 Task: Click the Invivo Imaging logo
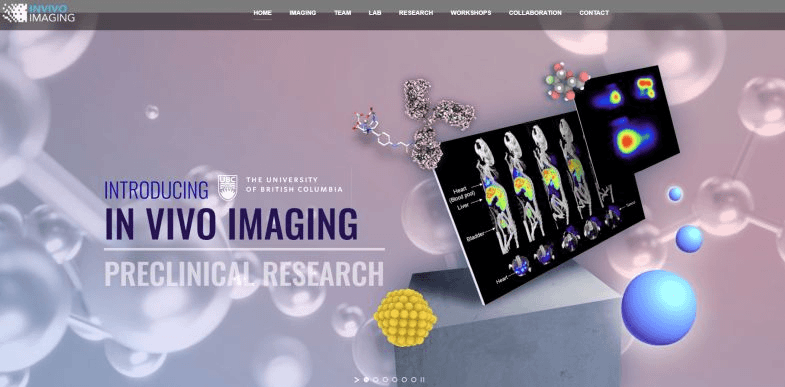click(x=39, y=12)
